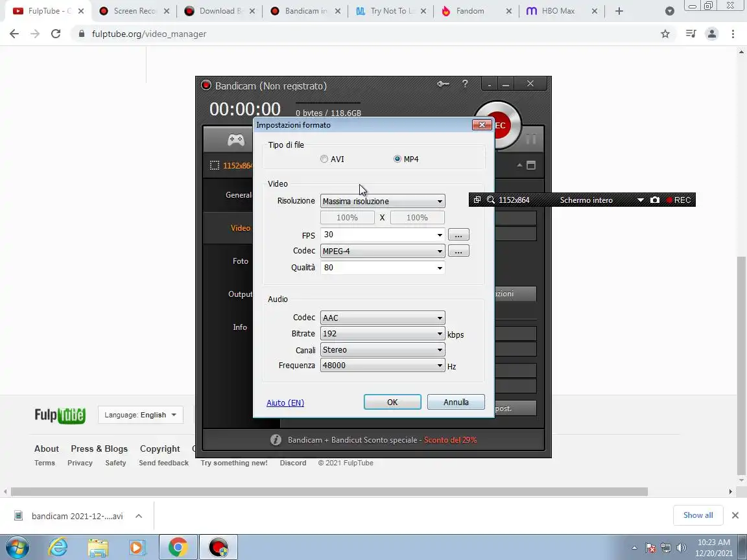Image resolution: width=747 pixels, height=560 pixels.
Task: Expand the bandicam avi download options chevron
Action: pyautogui.click(x=139, y=516)
